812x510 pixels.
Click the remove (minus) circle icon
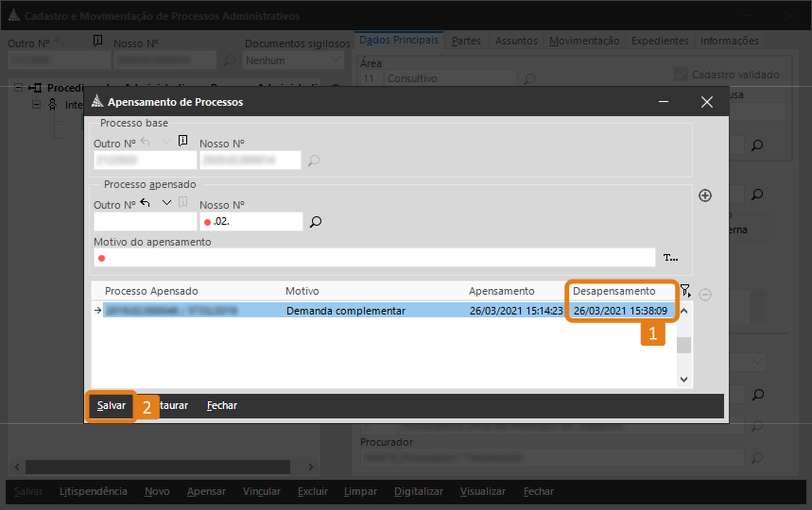pos(705,294)
